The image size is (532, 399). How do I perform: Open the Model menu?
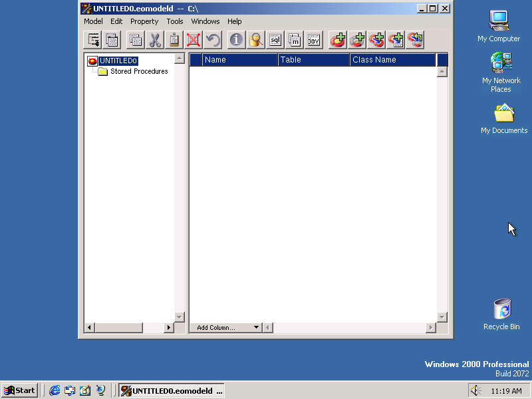[93, 21]
